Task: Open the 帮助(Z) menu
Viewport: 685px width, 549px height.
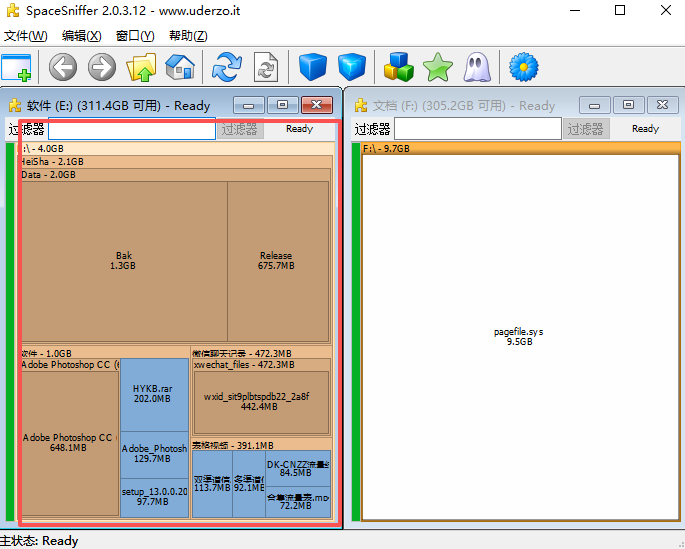Action: click(x=188, y=36)
